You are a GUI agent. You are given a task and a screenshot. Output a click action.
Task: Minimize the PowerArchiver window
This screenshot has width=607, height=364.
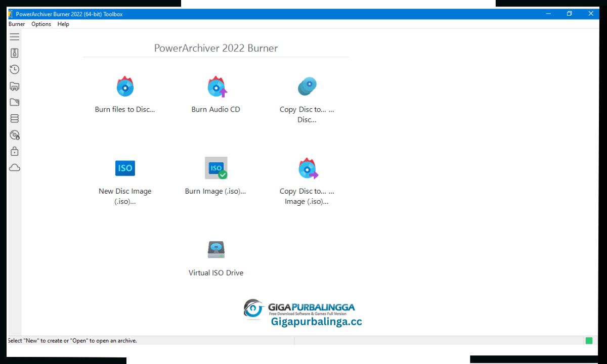click(548, 14)
